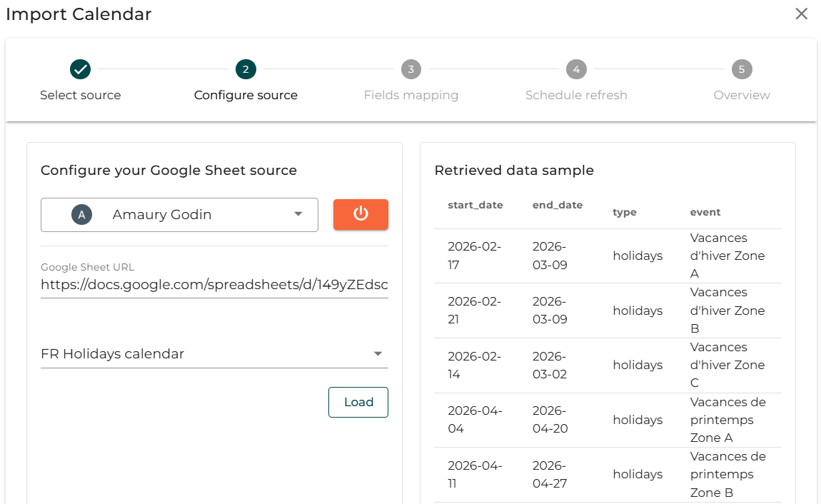This screenshot has height=504, width=821.
Task: Select the Fields mapping step label
Action: 410,95
